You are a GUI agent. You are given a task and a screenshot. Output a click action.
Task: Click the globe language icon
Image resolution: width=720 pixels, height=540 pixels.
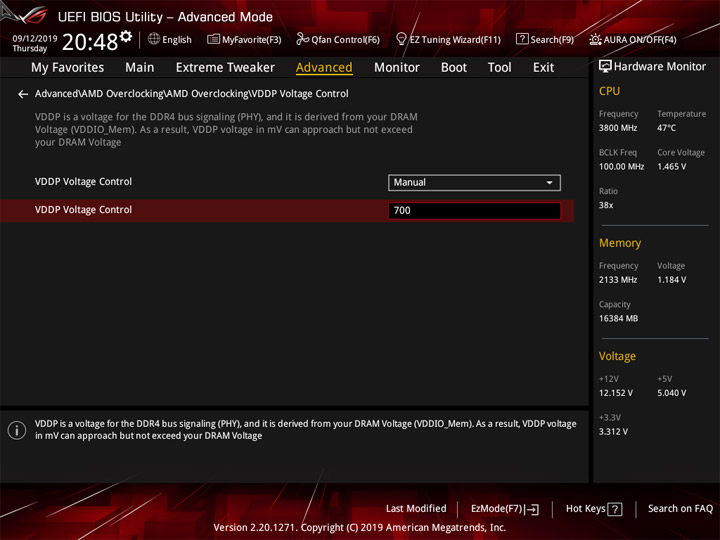click(153, 39)
